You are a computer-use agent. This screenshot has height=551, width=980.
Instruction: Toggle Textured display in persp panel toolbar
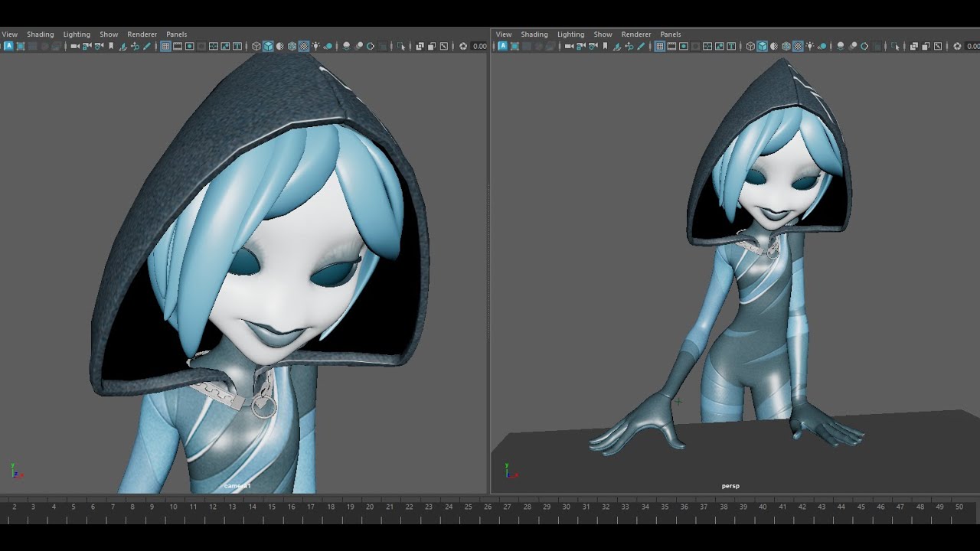pos(798,47)
